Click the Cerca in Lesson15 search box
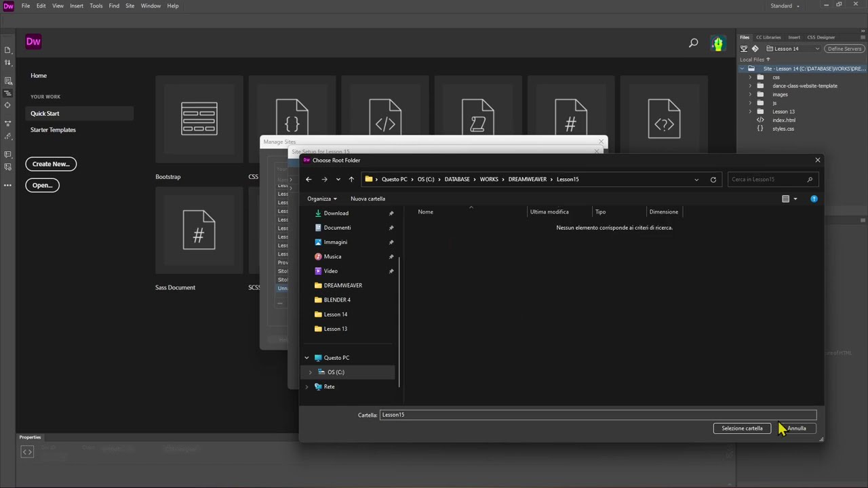The width and height of the screenshot is (868, 488). (x=772, y=180)
